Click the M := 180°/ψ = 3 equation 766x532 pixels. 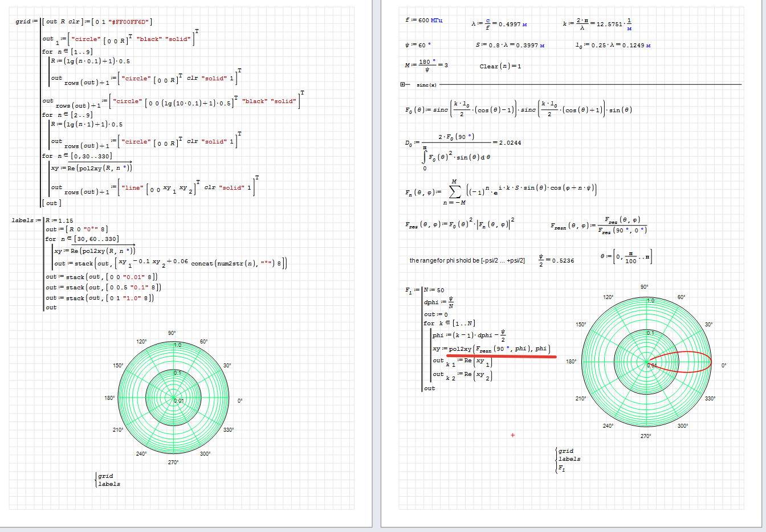[426, 65]
